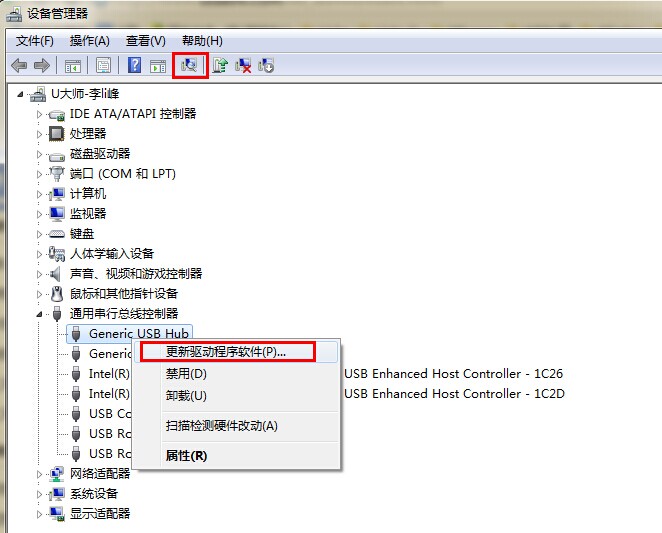Click the Uninstall device toolbar icon with red X
The height and width of the screenshot is (533, 662).
point(243,65)
